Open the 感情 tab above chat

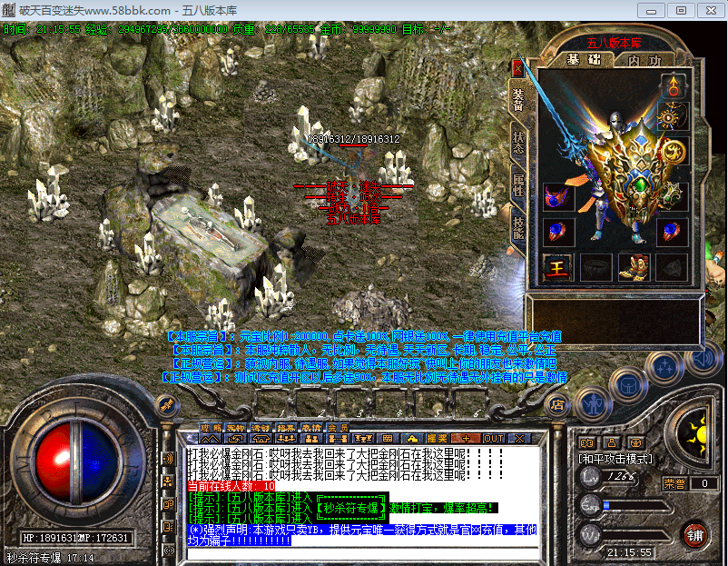pyautogui.click(x=311, y=428)
